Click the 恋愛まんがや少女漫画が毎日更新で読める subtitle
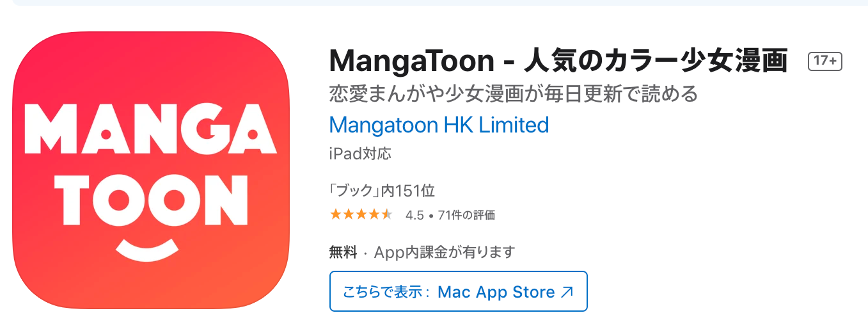The image size is (868, 329). point(513,94)
